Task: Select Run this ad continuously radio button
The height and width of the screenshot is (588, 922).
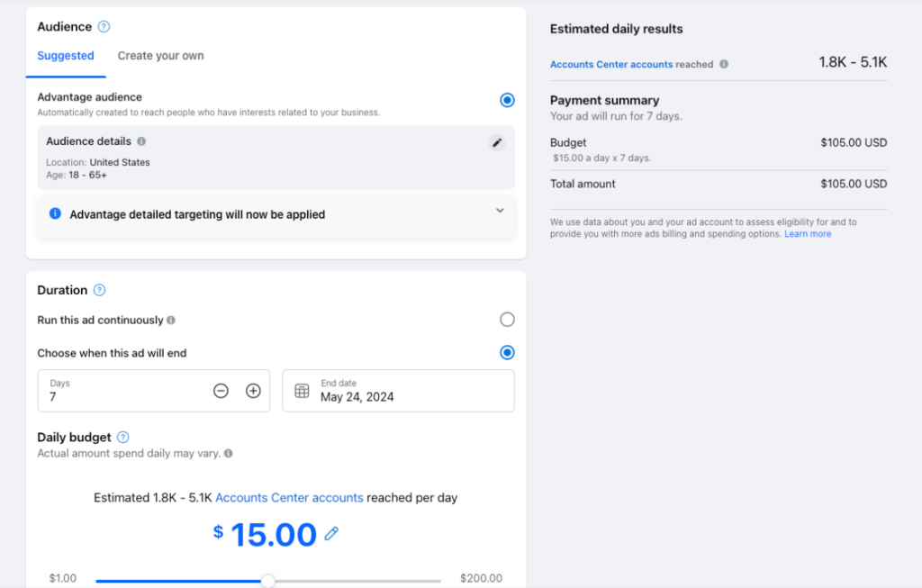Action: (507, 320)
